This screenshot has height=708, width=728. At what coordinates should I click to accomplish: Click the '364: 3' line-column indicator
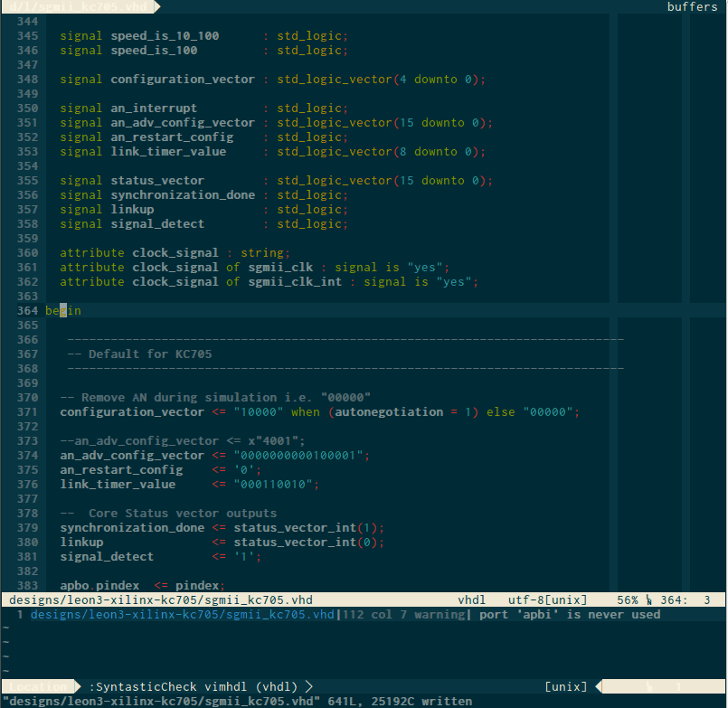pos(685,599)
